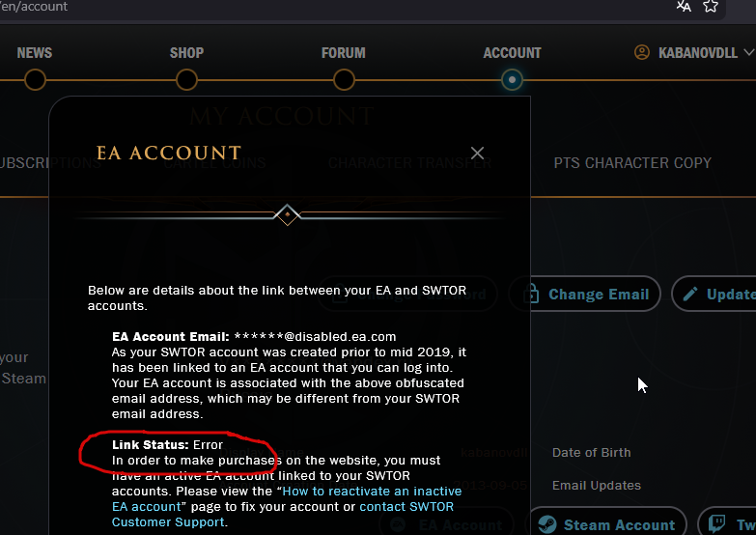Select the NEWS navigation node circle
This screenshot has height=535, width=756.
point(35,79)
